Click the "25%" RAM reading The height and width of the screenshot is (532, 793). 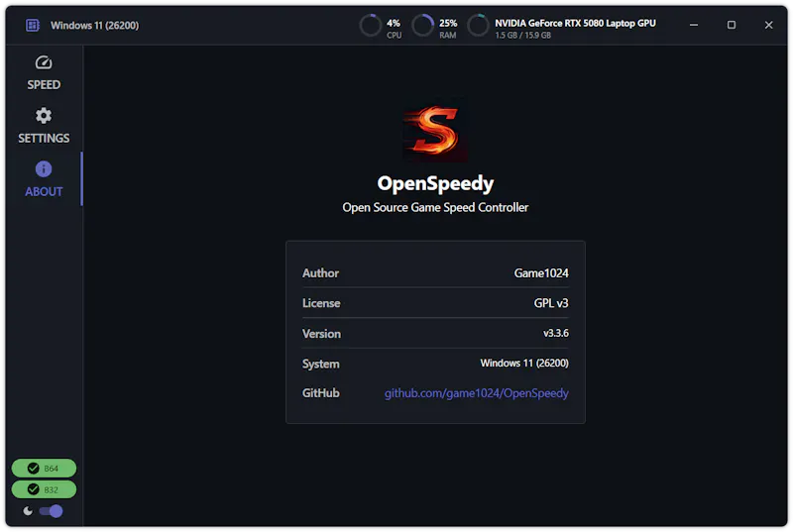click(x=448, y=23)
